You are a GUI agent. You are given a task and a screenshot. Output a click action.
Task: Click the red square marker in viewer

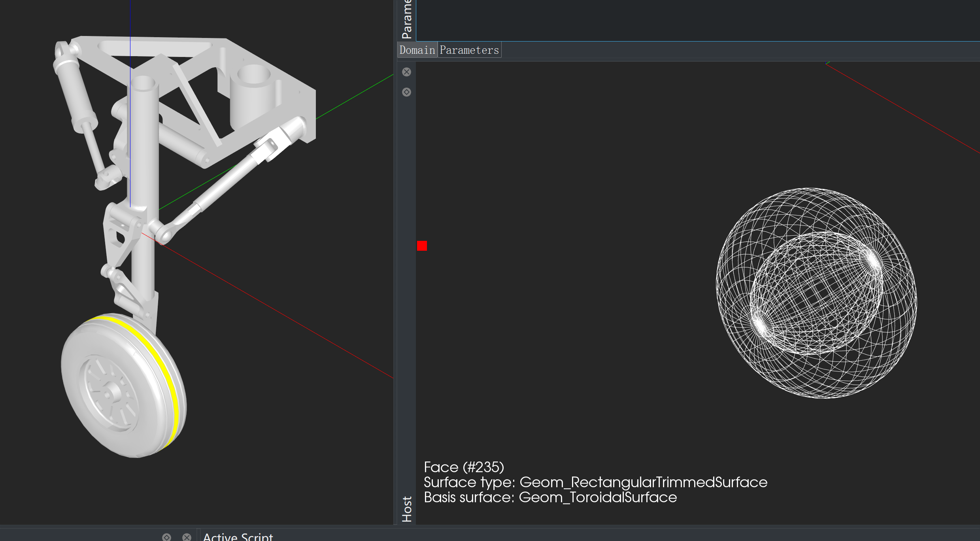tap(422, 246)
